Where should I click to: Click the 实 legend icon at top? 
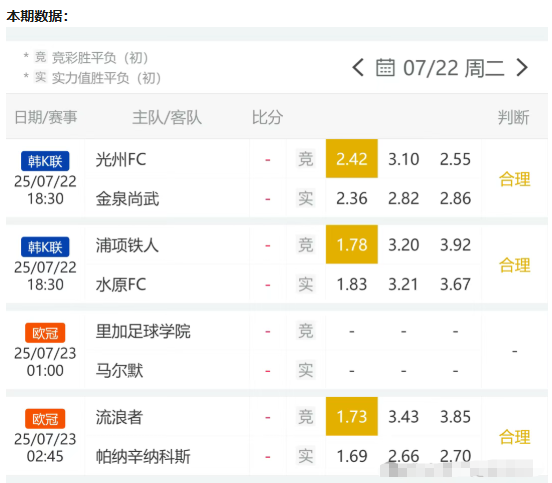pyautogui.click(x=40, y=77)
